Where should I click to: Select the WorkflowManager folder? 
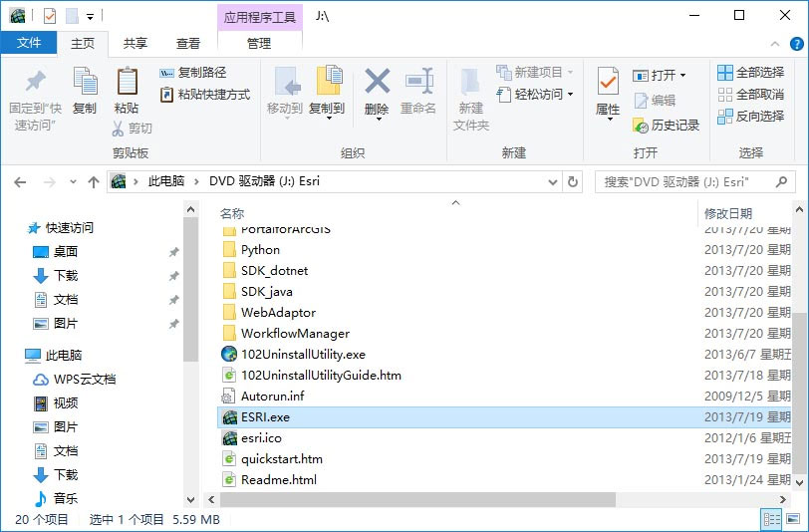pyautogui.click(x=285, y=334)
